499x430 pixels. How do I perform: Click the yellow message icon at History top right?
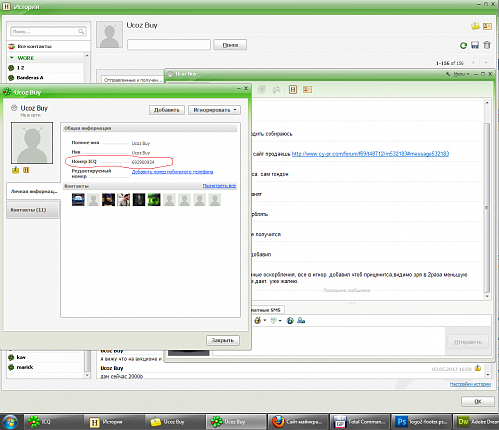pyautogui.click(x=475, y=26)
